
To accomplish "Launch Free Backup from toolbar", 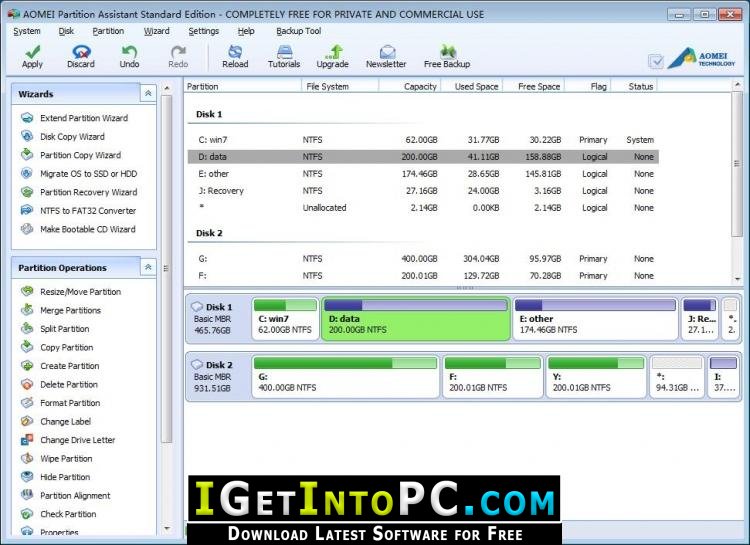I will click(x=447, y=56).
